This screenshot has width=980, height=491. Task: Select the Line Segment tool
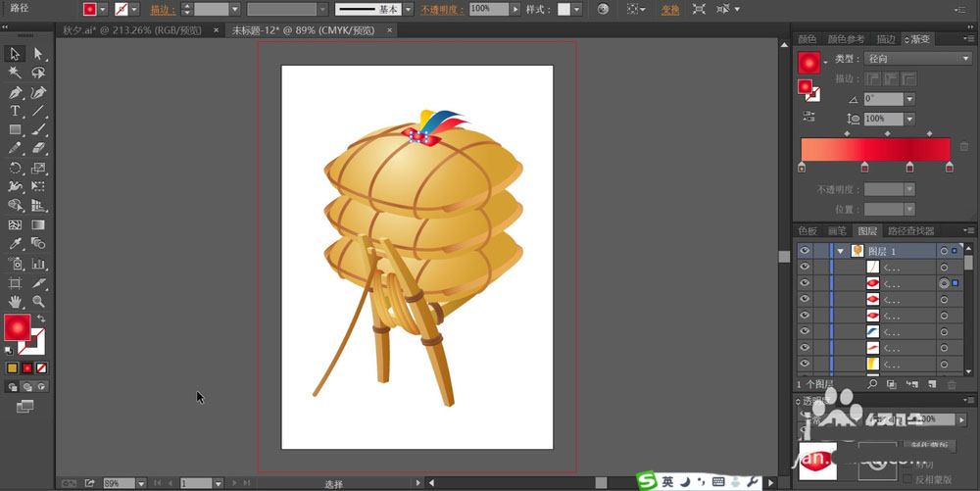coord(38,111)
